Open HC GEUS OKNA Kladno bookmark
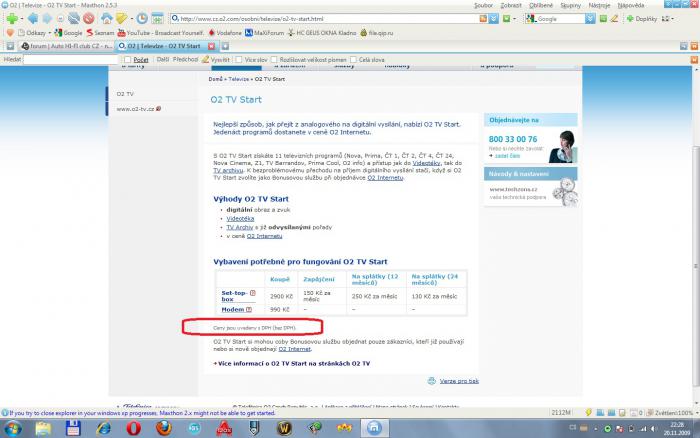 [x=322, y=33]
